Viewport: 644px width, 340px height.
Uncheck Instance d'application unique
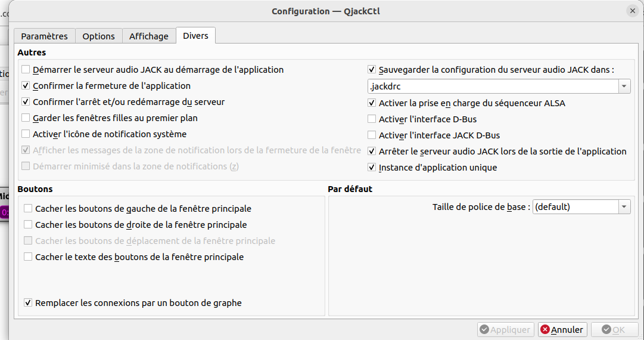pos(372,168)
